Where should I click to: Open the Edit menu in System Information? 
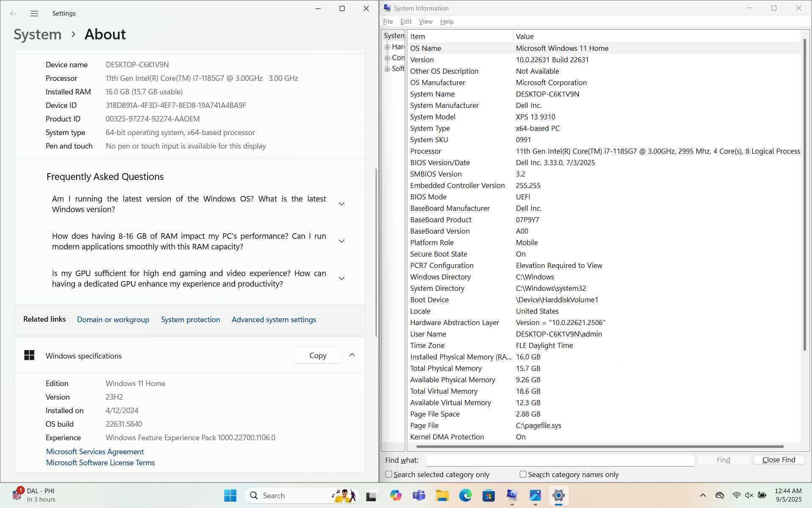[406, 22]
